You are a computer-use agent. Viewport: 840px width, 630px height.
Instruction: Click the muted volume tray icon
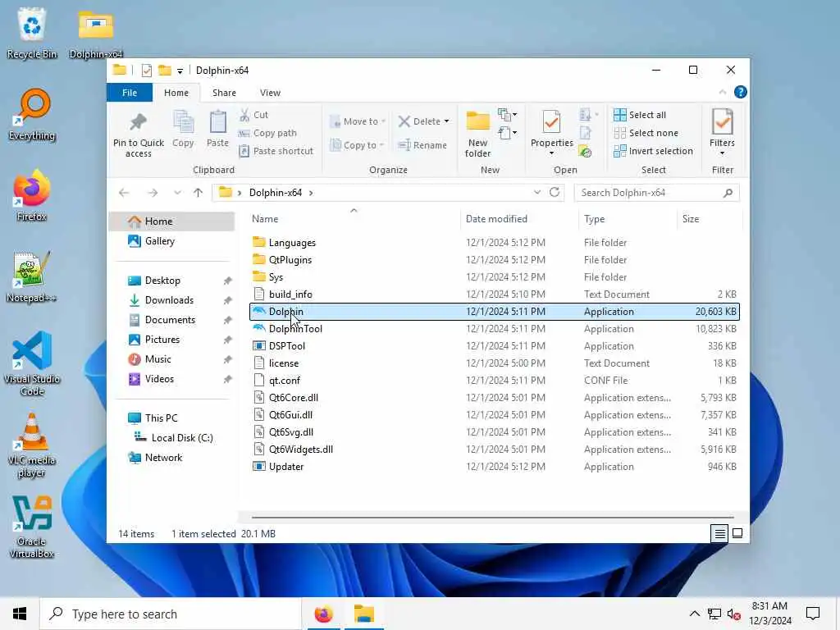(x=734, y=614)
